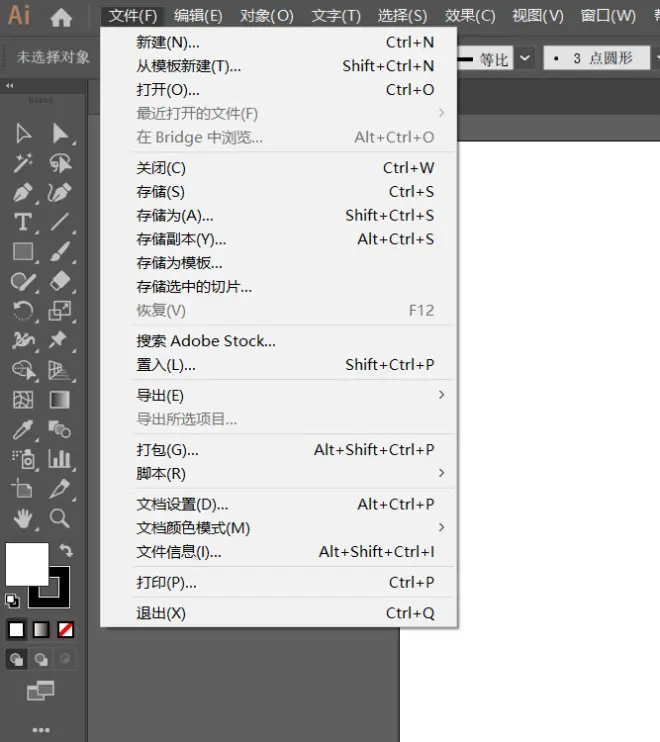
Task: Select the Perspective Grid tool
Action: click(60, 370)
